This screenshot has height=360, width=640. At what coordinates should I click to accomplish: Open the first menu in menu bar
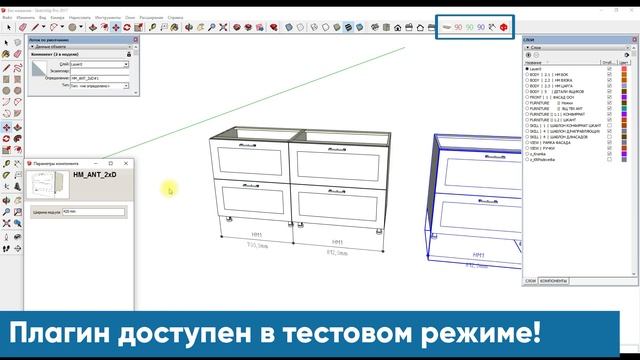(x=7, y=18)
